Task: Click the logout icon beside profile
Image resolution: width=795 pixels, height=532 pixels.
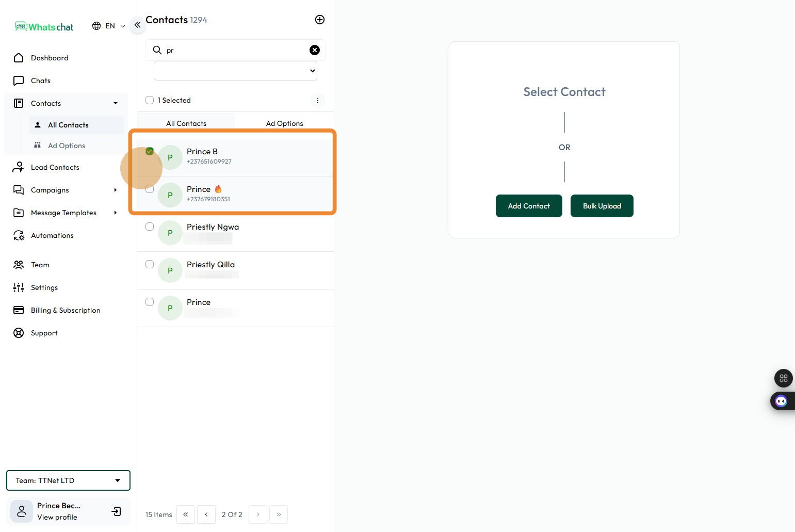Action: (117, 511)
